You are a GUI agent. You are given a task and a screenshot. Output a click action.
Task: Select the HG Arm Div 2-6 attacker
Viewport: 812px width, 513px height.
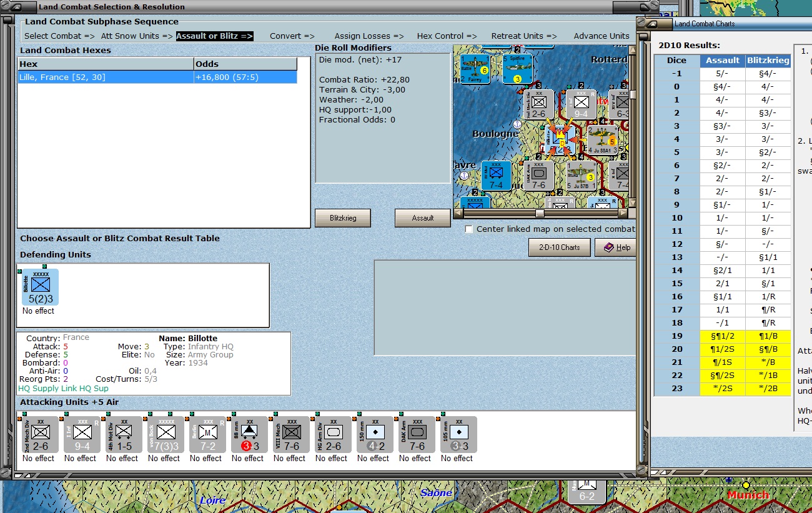click(334, 434)
